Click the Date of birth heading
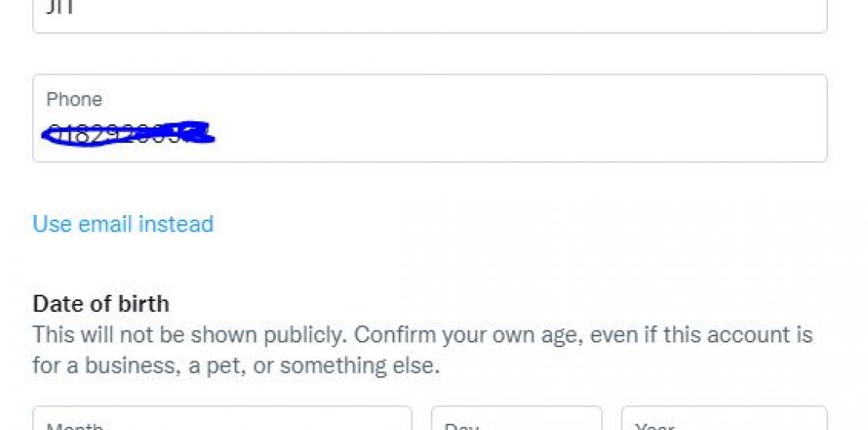This screenshot has height=430, width=868. pos(101,303)
